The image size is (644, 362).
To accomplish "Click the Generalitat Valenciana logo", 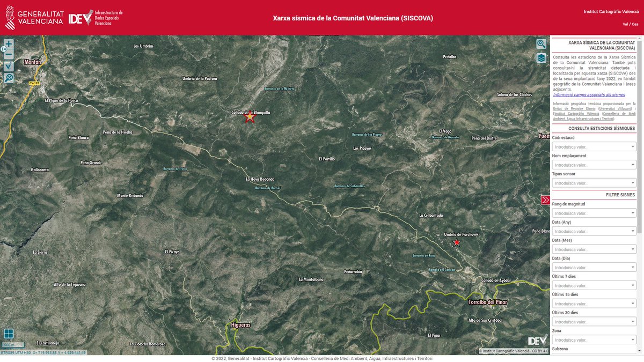I will pyautogui.click(x=34, y=18).
